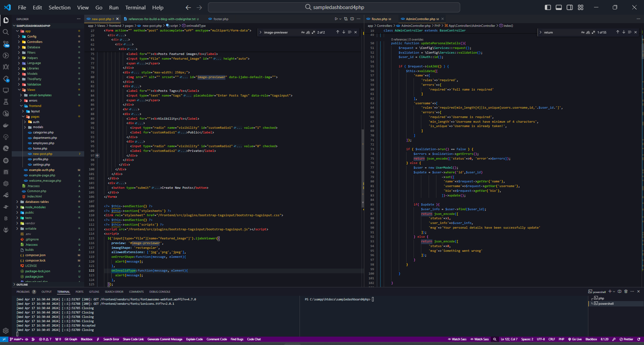The width and height of the screenshot is (644, 345).
Task: Close the terminal panel
Action: pos(638,291)
